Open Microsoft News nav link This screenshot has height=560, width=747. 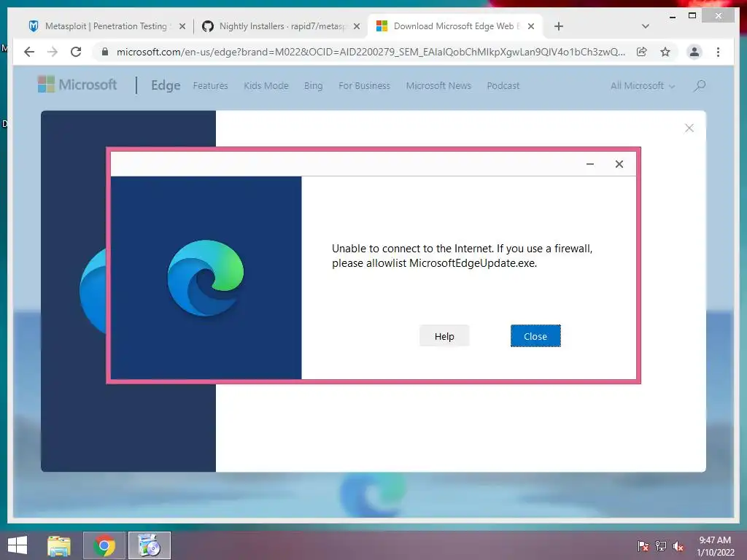438,86
